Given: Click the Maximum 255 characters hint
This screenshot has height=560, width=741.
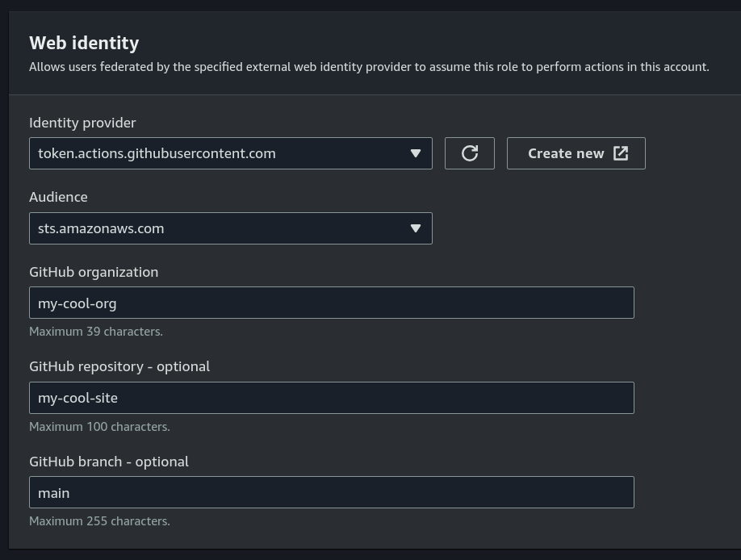Looking at the screenshot, I should coord(99,521).
